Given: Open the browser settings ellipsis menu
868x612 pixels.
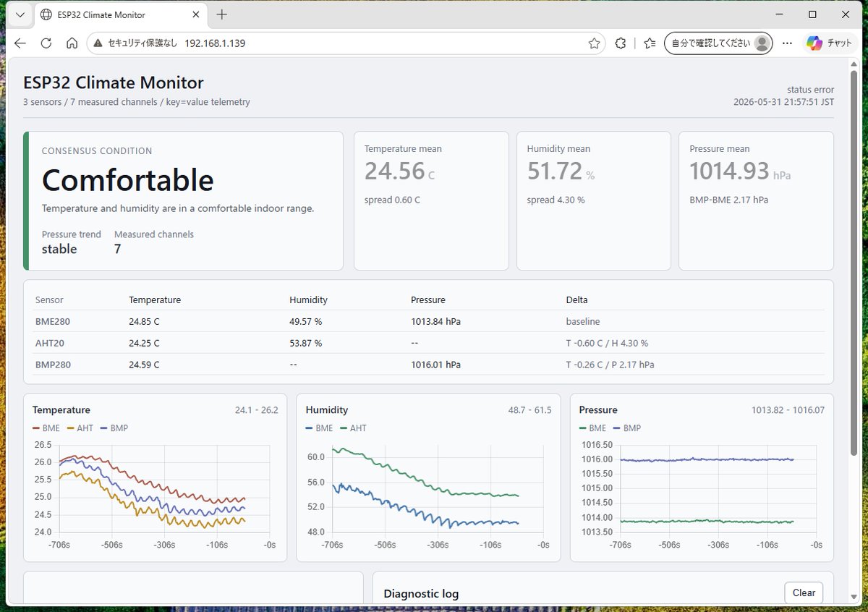Looking at the screenshot, I should coord(787,43).
